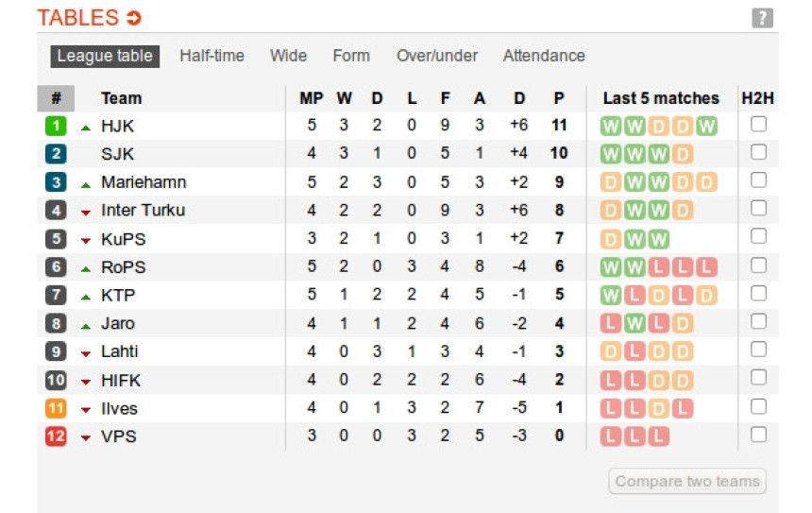Click the first D result icon in Lahti's row

click(x=611, y=352)
